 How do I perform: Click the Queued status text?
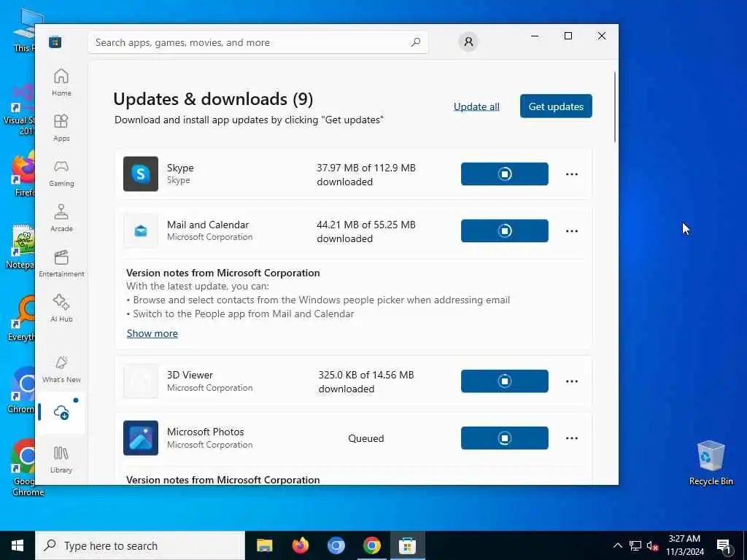point(366,438)
